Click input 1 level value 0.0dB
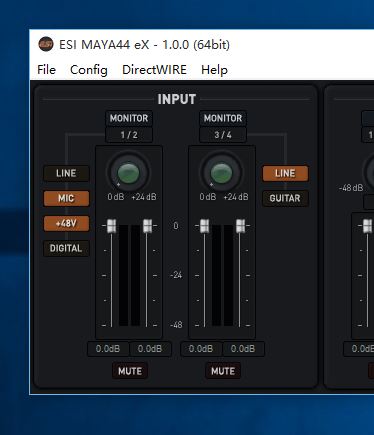The height and width of the screenshot is (435, 374). tap(108, 349)
